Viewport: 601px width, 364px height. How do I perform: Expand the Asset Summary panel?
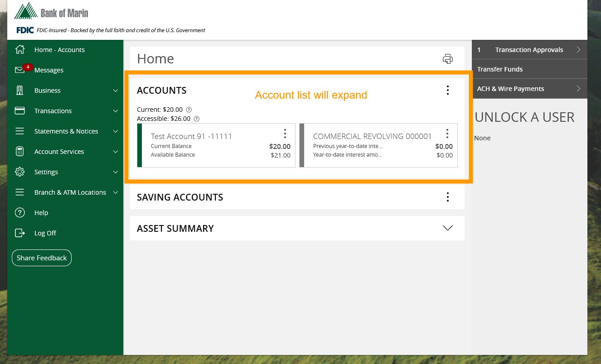pos(447,228)
